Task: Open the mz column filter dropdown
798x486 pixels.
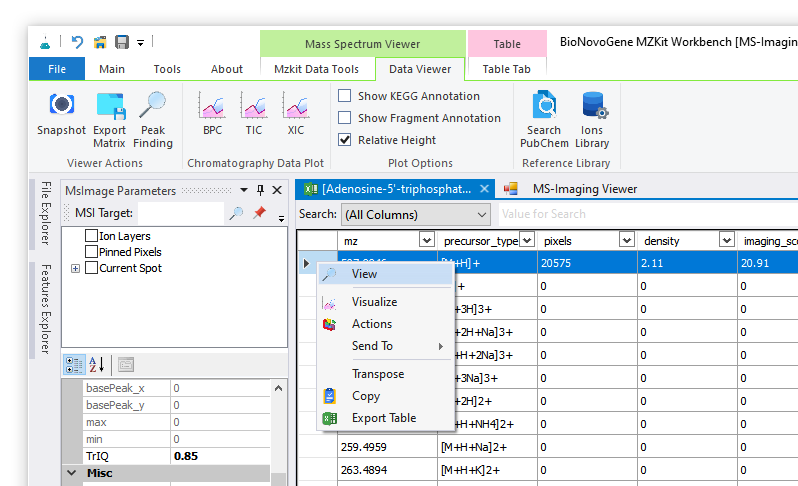Action: coord(426,240)
